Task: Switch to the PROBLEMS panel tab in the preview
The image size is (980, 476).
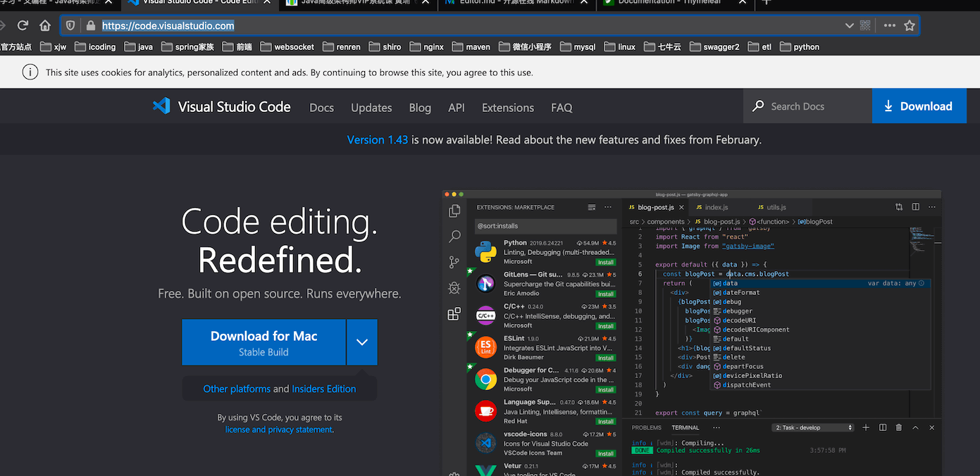Action: [646, 427]
